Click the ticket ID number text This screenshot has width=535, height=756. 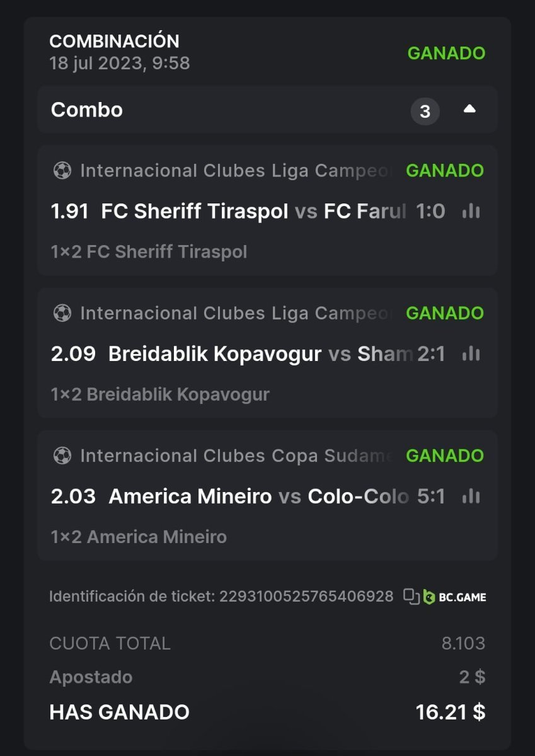[x=306, y=596]
